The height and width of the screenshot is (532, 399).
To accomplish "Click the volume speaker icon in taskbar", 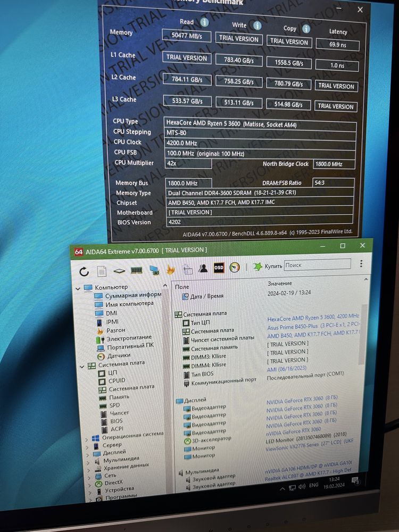I will pos(302,487).
